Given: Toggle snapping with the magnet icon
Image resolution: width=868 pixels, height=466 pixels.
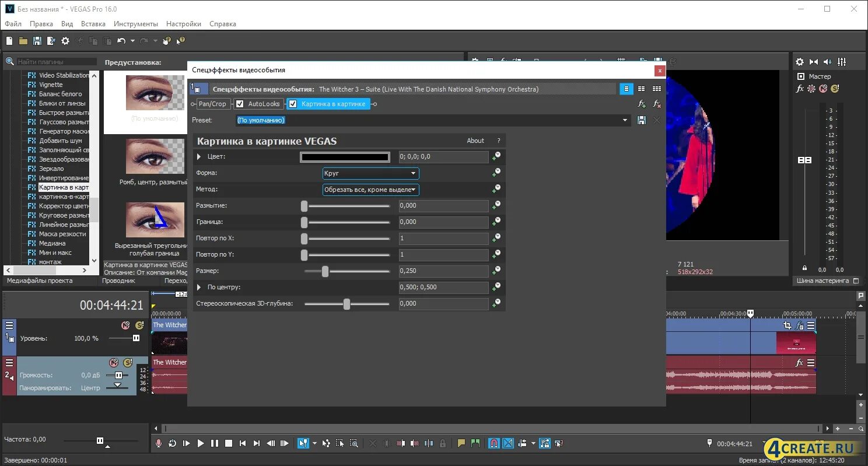Looking at the screenshot, I should pos(494,443).
